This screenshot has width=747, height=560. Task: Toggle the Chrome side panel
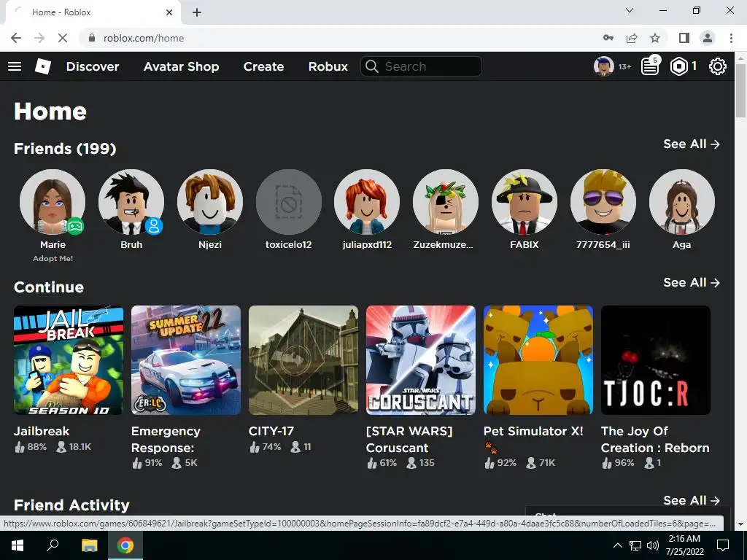coord(684,38)
